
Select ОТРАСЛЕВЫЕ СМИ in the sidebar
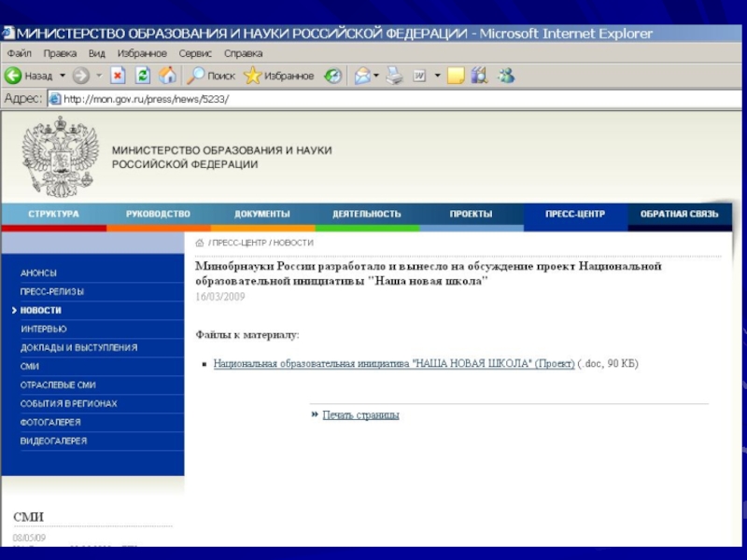coord(58,385)
